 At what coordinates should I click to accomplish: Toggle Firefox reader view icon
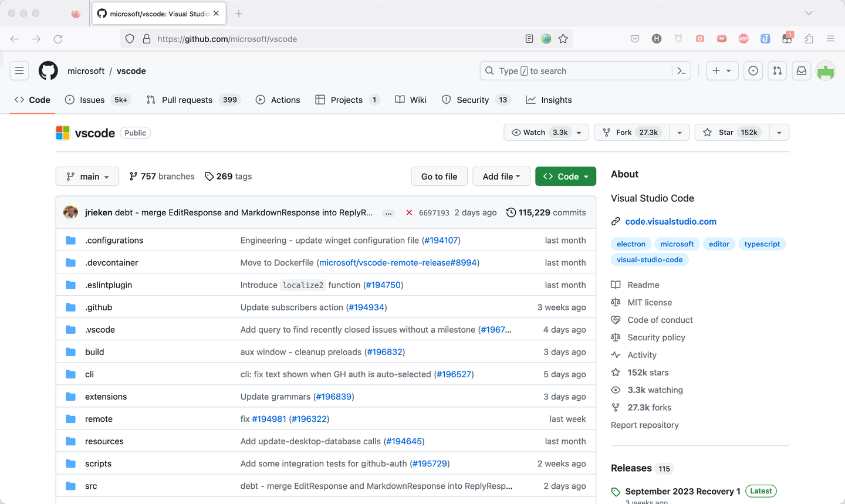coord(529,39)
